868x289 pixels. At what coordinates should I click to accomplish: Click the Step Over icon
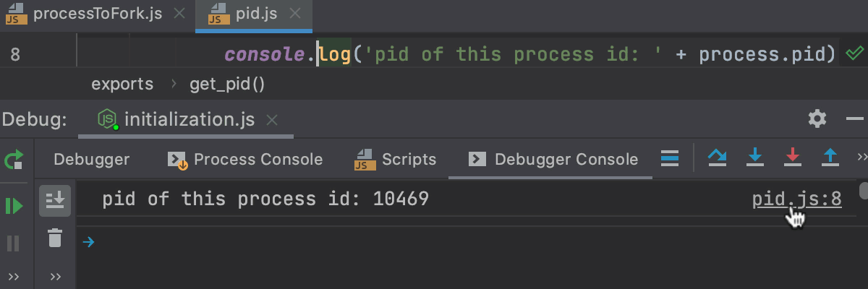(717, 158)
